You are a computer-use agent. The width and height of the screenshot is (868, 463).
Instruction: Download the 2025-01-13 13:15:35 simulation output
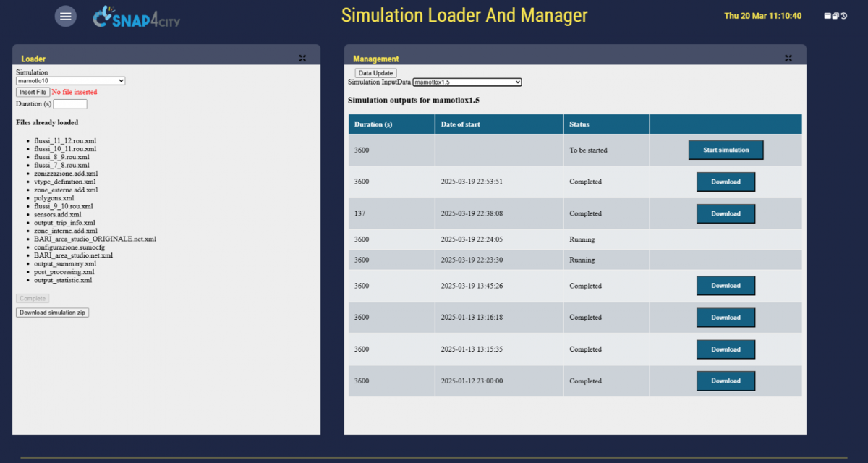pos(726,349)
